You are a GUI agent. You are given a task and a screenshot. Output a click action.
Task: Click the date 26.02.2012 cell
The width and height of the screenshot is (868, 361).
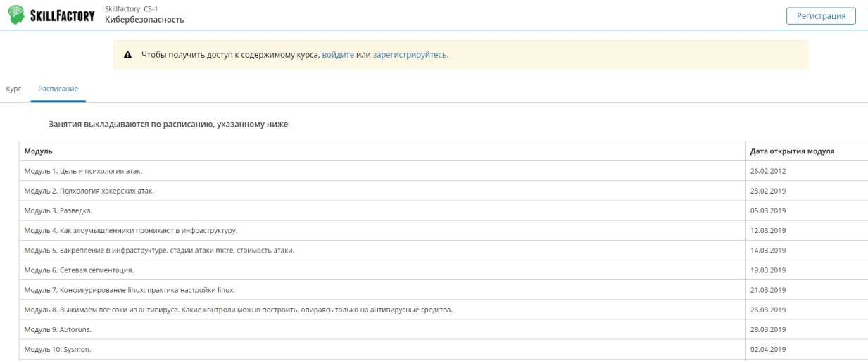768,171
